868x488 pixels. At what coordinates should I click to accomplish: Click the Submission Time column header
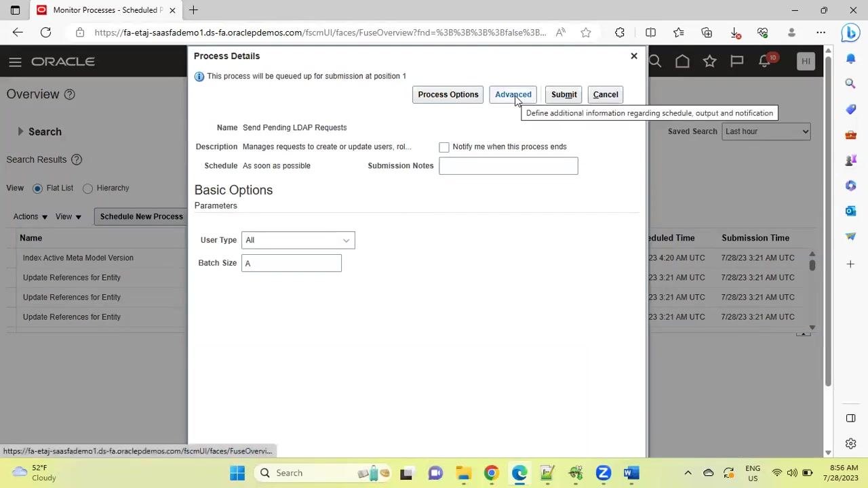[755, 238]
